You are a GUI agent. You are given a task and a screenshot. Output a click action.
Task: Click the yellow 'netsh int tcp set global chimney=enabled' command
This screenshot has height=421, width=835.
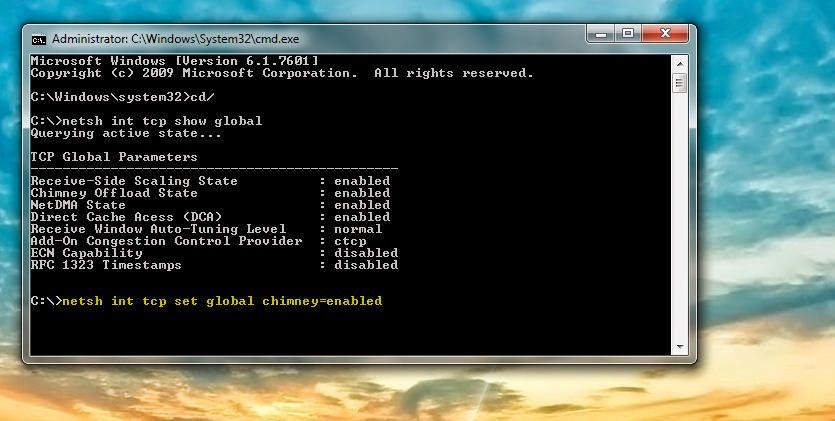[x=222, y=301]
